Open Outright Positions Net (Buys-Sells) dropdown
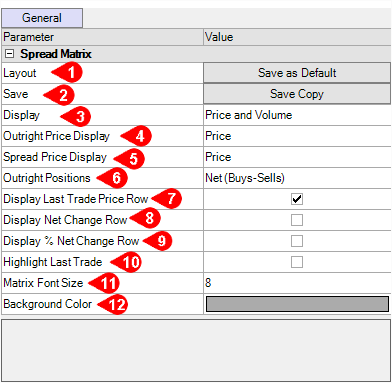This screenshot has height=383, width=392. point(297,178)
